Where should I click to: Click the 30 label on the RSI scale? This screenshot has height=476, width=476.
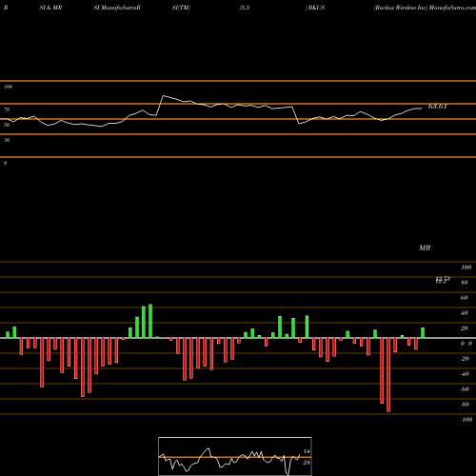pyautogui.click(x=7, y=140)
